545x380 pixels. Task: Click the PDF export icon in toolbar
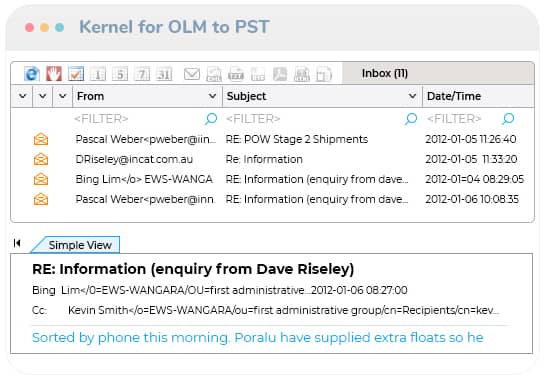pos(280,74)
